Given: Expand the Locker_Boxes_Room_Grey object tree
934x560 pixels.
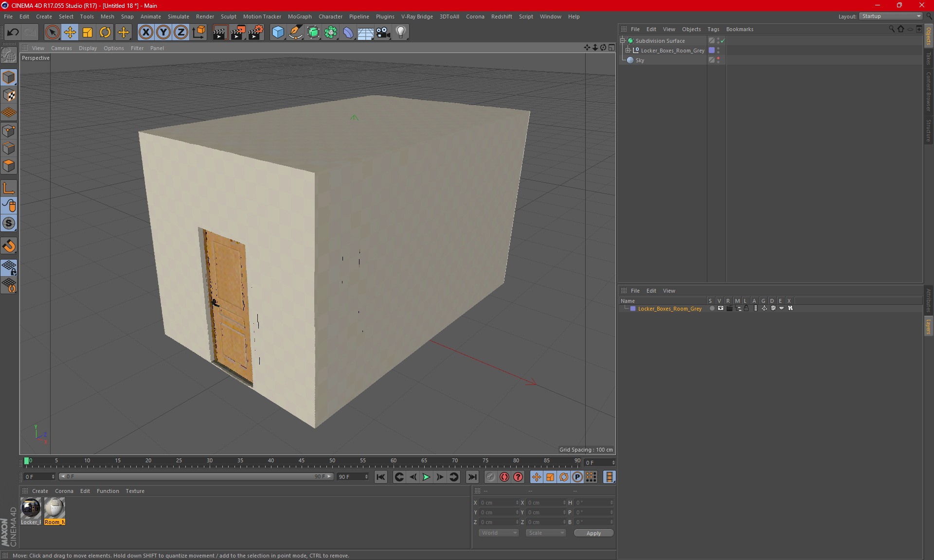Looking at the screenshot, I should click(x=628, y=50).
